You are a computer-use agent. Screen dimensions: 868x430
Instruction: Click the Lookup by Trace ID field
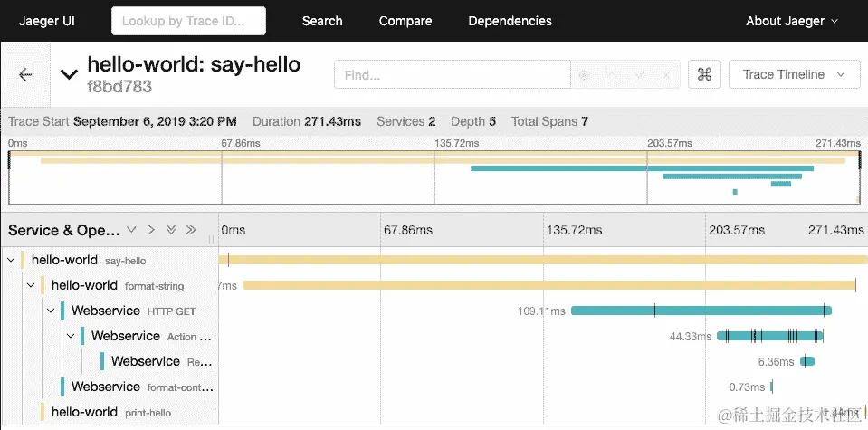[x=188, y=21]
